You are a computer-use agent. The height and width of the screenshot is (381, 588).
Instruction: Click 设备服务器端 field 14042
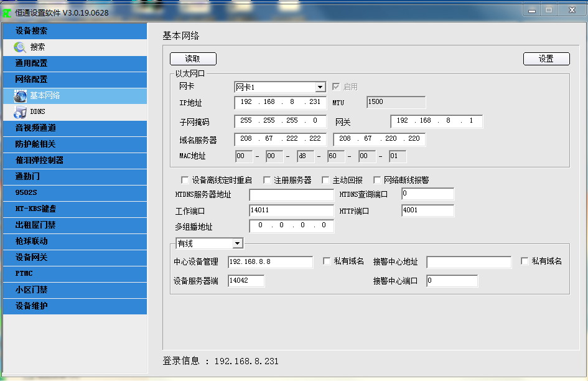(x=246, y=281)
